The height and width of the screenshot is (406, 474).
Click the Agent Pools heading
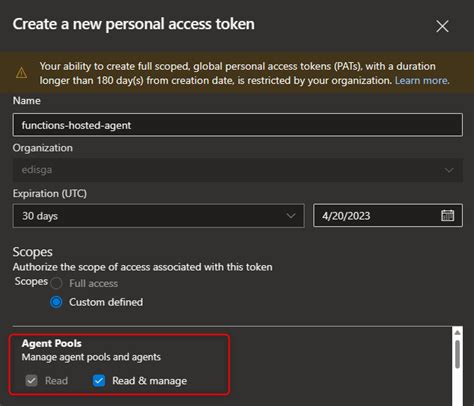[52, 343]
